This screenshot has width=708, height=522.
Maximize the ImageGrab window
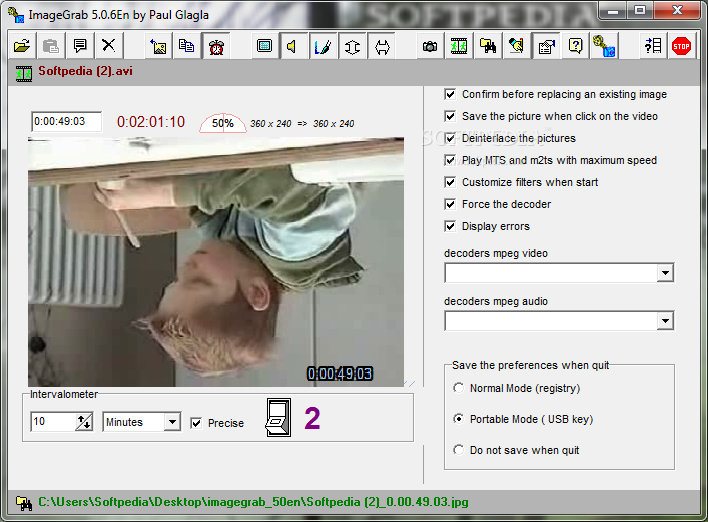coord(639,11)
